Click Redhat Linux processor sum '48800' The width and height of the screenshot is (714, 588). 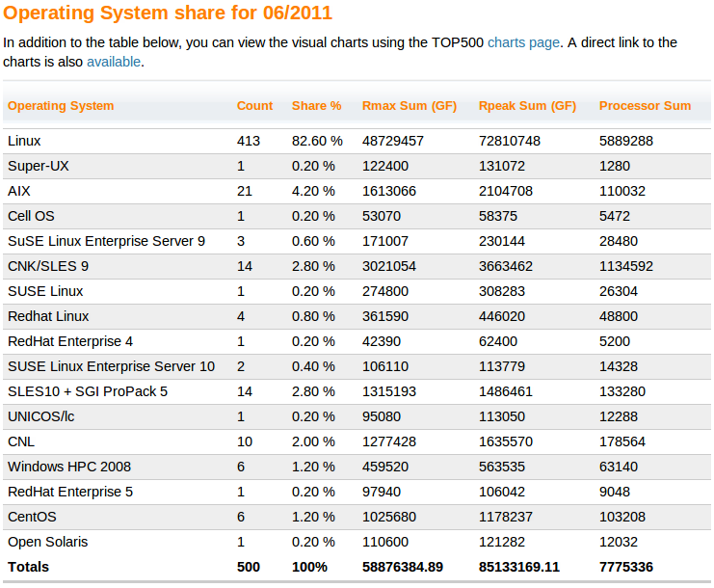[x=619, y=316]
